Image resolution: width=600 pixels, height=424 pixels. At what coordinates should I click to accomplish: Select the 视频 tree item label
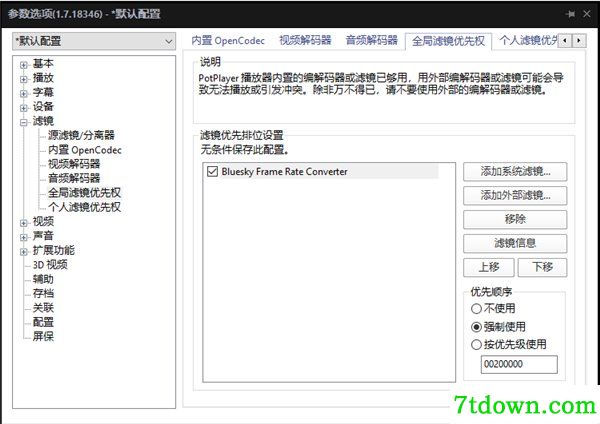43,222
